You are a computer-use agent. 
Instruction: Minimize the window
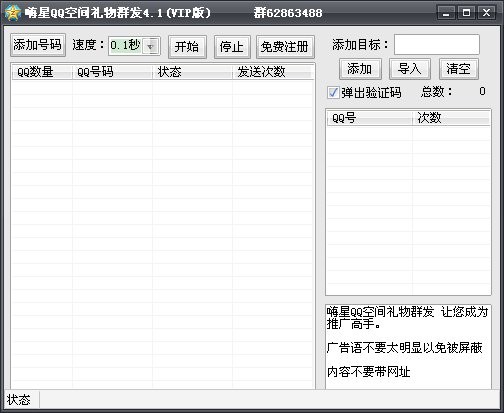tap(446, 13)
